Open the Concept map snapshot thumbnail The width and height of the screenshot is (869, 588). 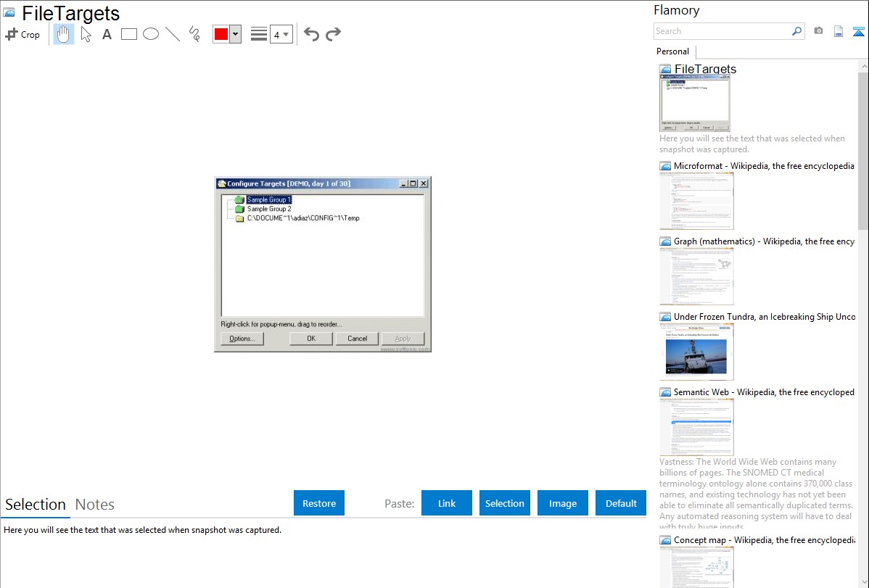coord(696,567)
